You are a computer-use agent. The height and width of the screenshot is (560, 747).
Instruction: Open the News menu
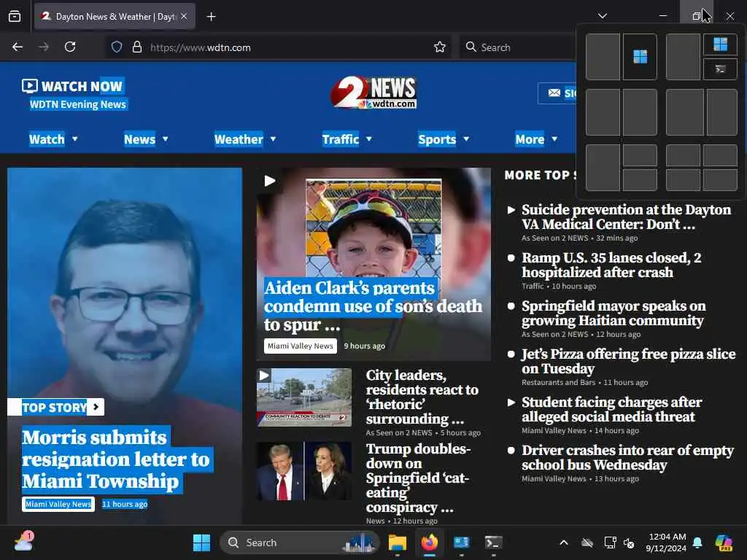(x=139, y=139)
